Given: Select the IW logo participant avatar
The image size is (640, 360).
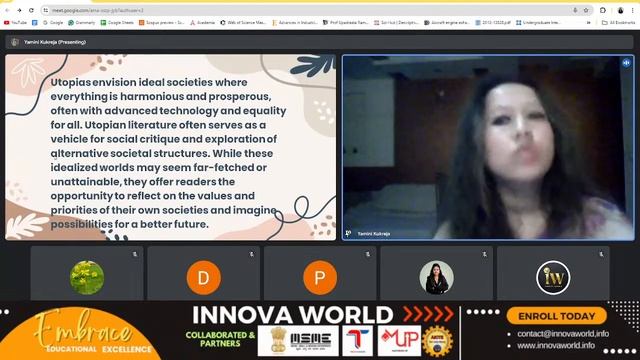Looking at the screenshot, I should pos(553,278).
